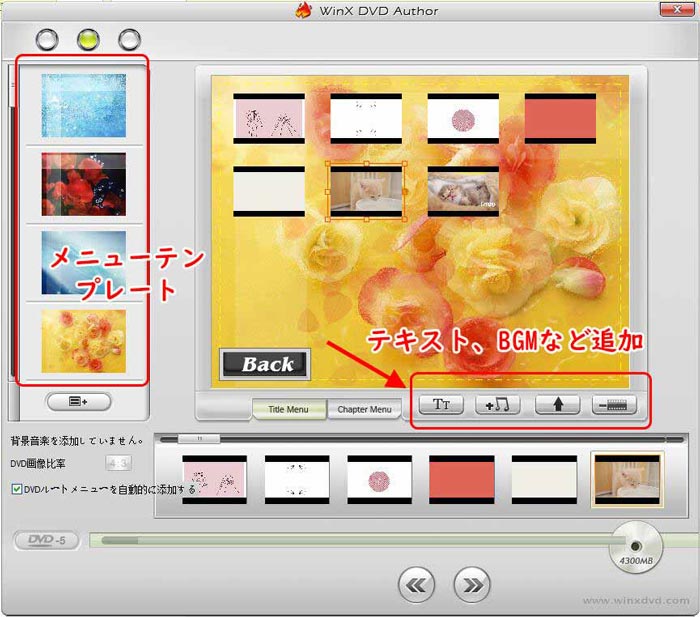This screenshot has width=700, height=617.
Task: Switch to the Chapter Menu tab
Action: tap(364, 409)
